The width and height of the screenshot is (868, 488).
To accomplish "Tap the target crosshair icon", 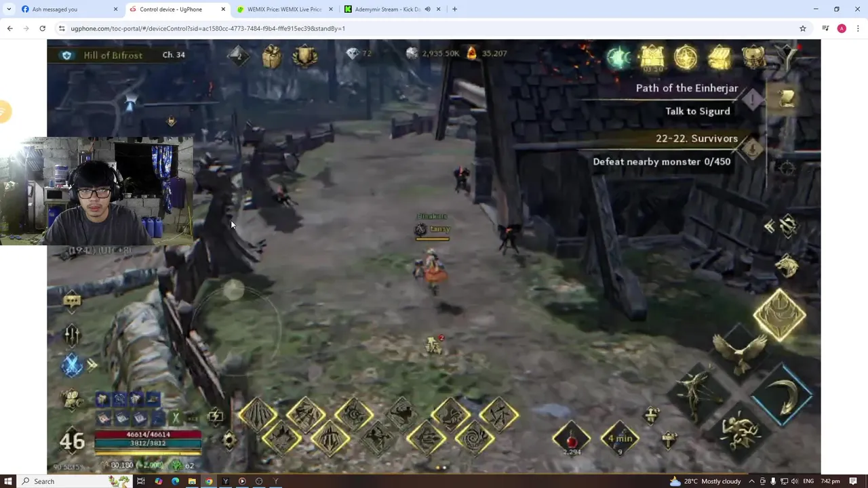I will [x=787, y=168].
